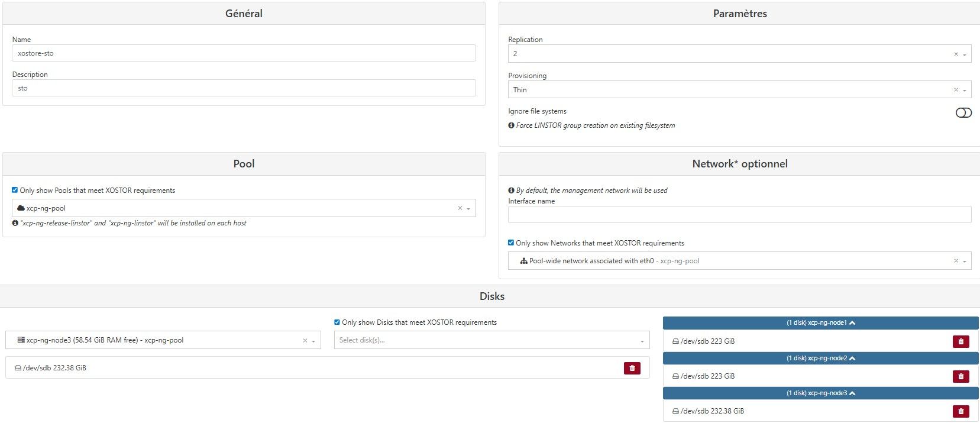Image resolution: width=980 pixels, height=423 pixels.
Task: Uncheck Only show Pools that meet XOSTOR requirements
Action: pos(15,190)
